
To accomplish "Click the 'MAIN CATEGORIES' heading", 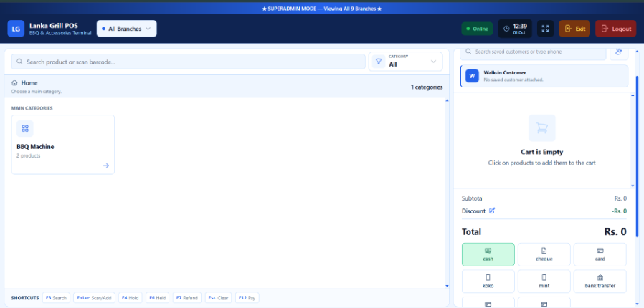I will pyautogui.click(x=32, y=108).
